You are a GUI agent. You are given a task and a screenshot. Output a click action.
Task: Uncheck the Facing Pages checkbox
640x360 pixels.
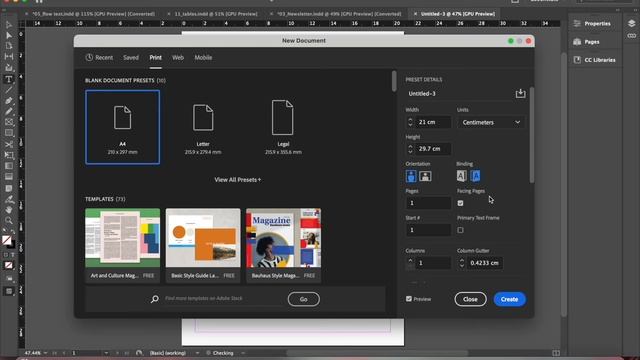click(460, 203)
